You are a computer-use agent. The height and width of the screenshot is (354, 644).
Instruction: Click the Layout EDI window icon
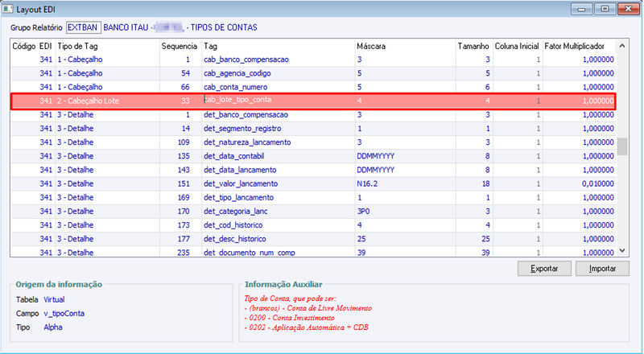pos(7,9)
